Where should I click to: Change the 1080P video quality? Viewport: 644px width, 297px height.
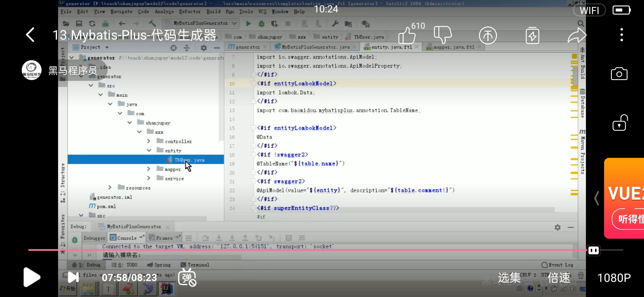point(614,278)
